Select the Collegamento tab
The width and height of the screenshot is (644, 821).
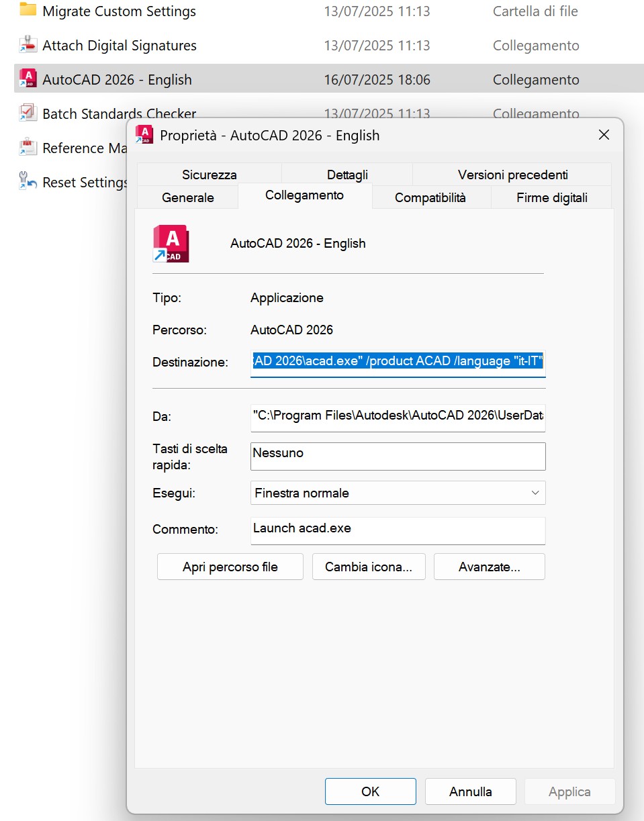click(304, 195)
